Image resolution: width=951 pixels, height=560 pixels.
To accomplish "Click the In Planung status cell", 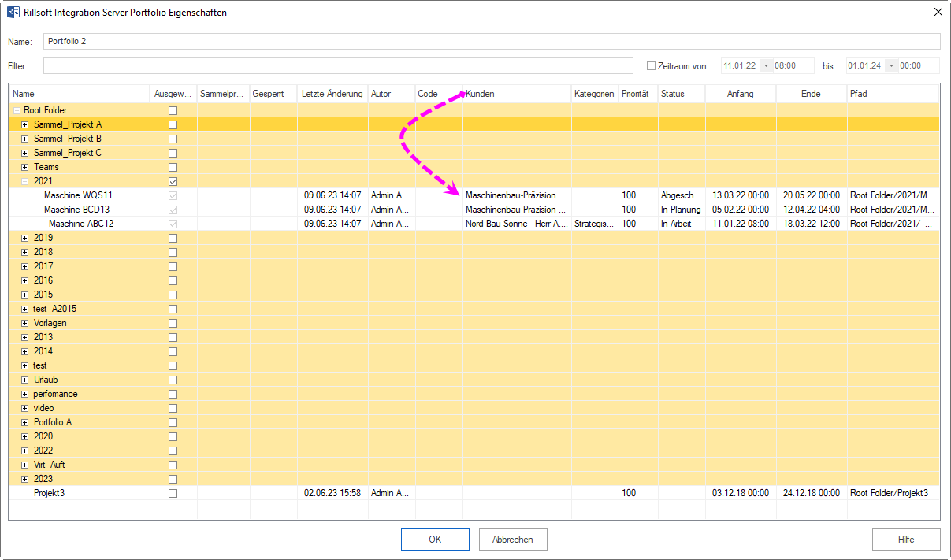I will [x=682, y=210].
